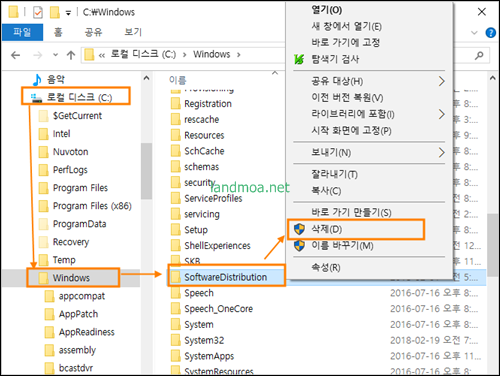Select AppPatch folder in tree

coord(78,314)
